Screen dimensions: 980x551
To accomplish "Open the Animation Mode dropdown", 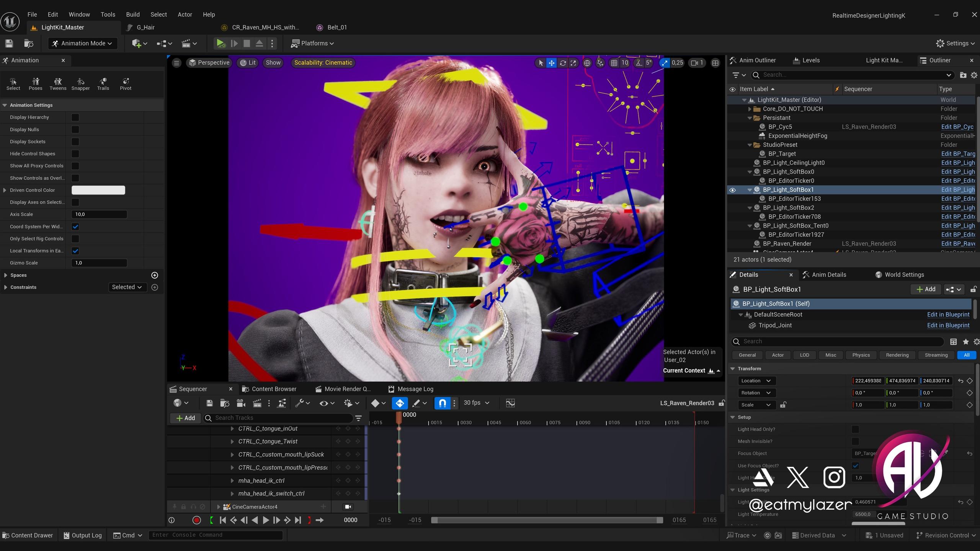I will (x=82, y=44).
